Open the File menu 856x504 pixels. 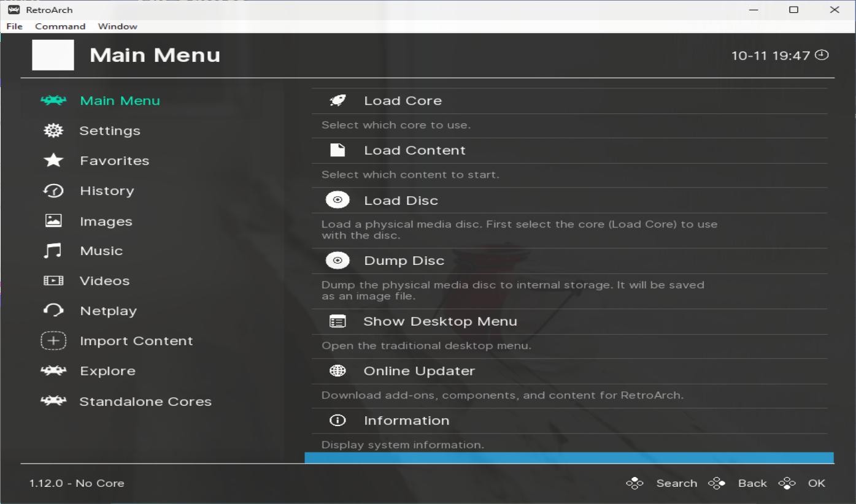point(13,26)
